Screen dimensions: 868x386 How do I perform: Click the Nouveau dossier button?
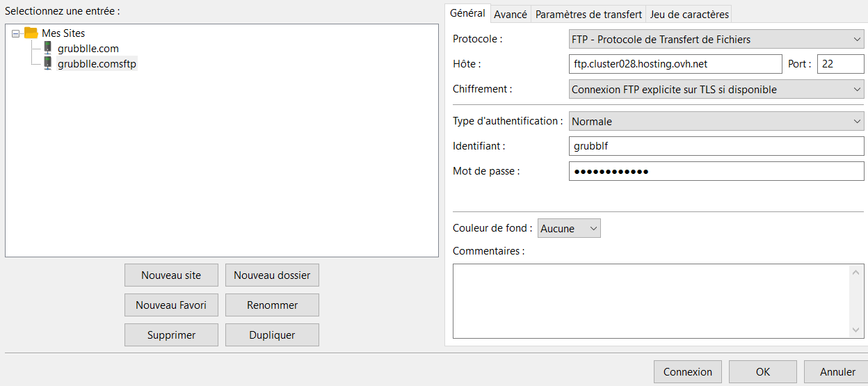tap(272, 275)
